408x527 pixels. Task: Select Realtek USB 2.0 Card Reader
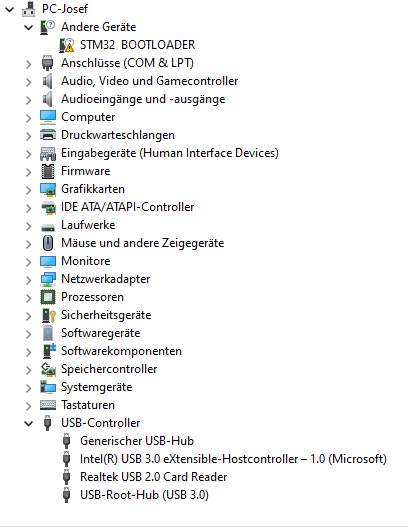pos(154,477)
